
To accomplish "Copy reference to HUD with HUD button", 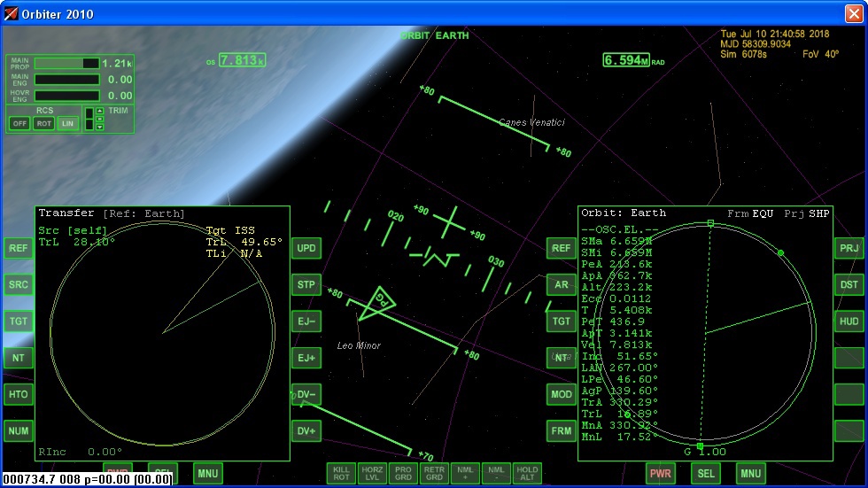I will click(849, 321).
